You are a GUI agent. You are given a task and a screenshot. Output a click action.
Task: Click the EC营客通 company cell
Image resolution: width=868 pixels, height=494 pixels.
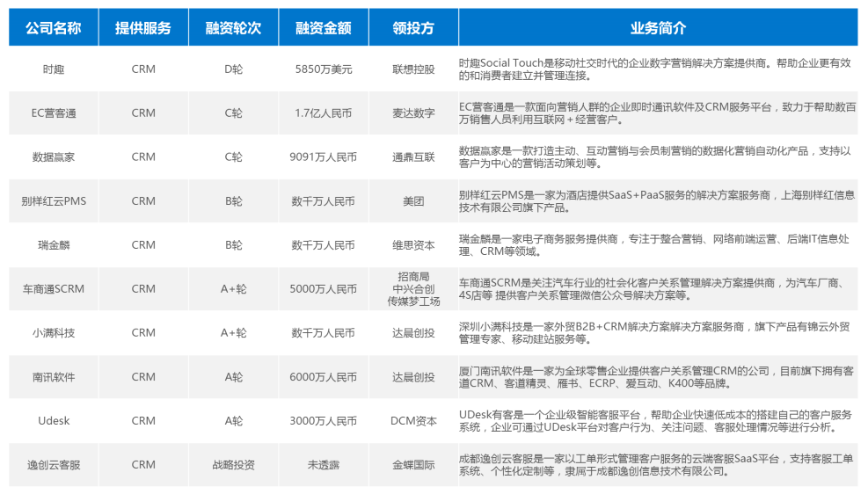click(x=54, y=113)
